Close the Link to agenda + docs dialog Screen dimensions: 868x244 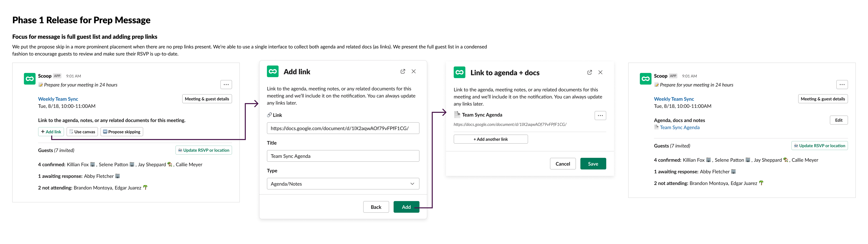tap(600, 72)
